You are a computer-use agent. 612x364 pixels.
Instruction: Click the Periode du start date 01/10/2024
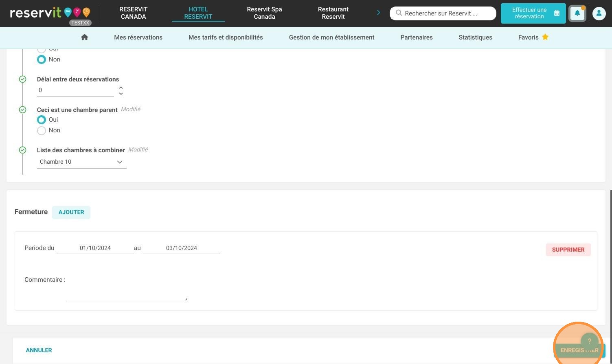tap(95, 248)
